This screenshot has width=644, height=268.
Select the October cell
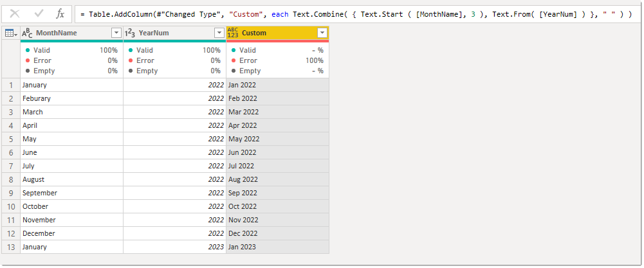tap(71, 206)
